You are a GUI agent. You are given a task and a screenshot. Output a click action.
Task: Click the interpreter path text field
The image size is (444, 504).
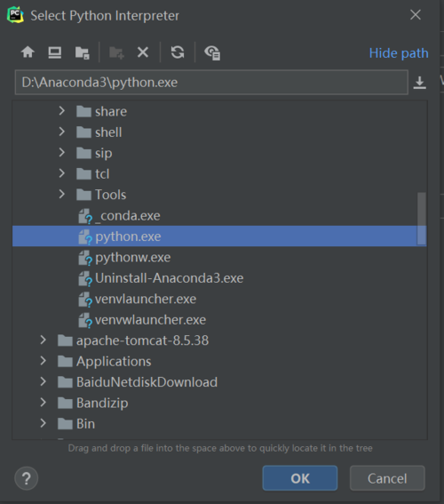(211, 83)
